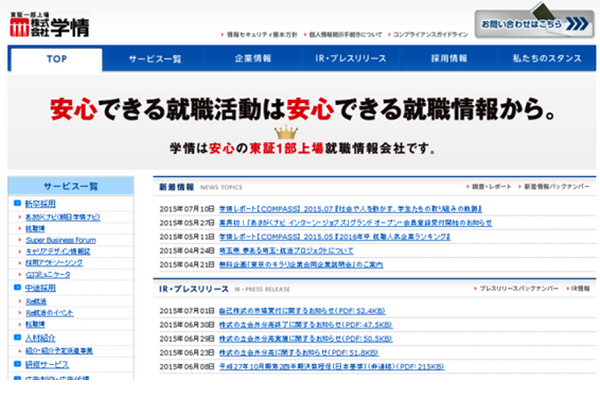Open the 採用情報 navigation tab
The image size is (600, 398).
click(449, 59)
